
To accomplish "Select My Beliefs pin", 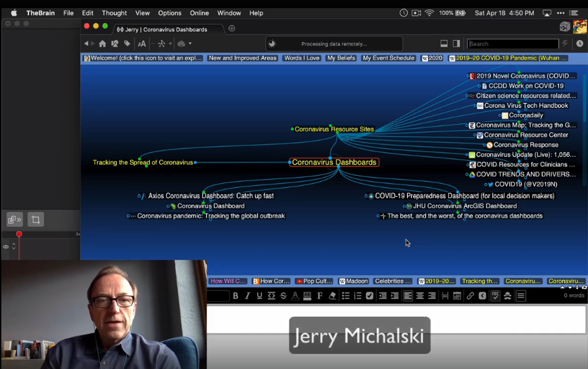I will (341, 58).
